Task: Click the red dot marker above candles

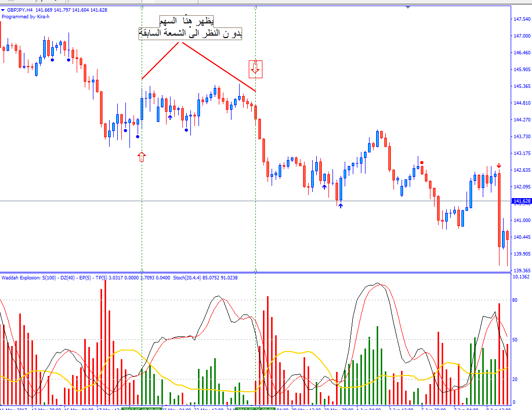Action: 421,163
